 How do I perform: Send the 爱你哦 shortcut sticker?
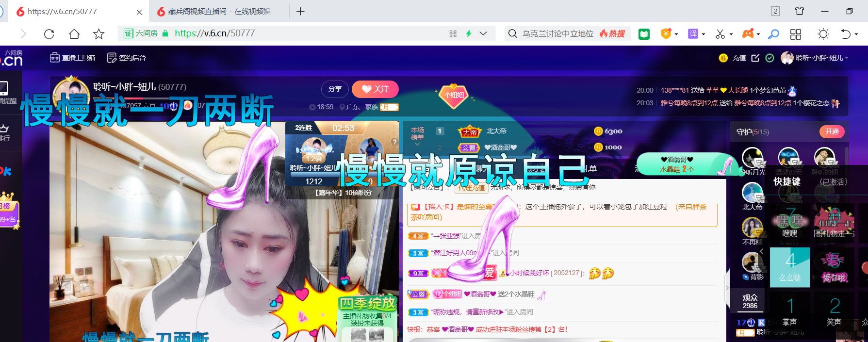tap(834, 267)
